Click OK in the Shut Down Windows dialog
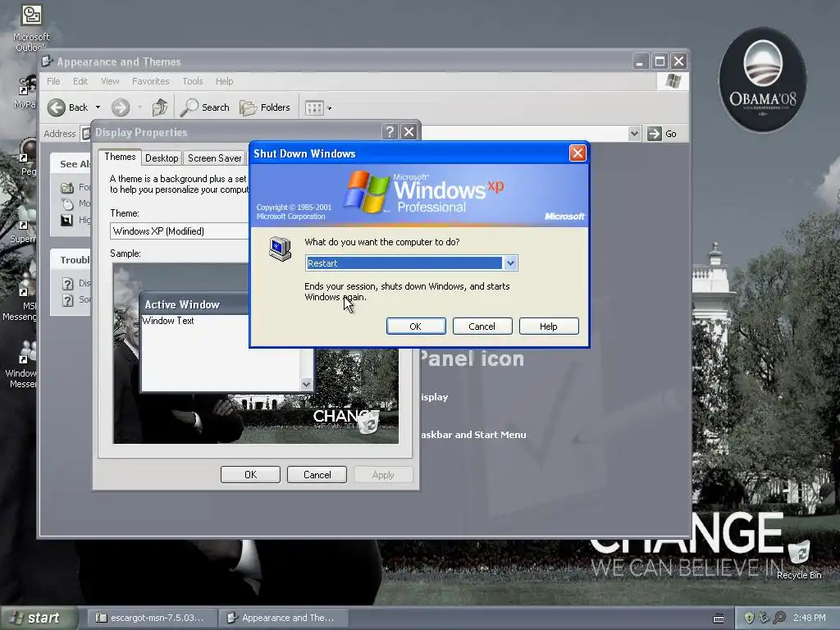Image resolution: width=840 pixels, height=630 pixels. pos(416,326)
